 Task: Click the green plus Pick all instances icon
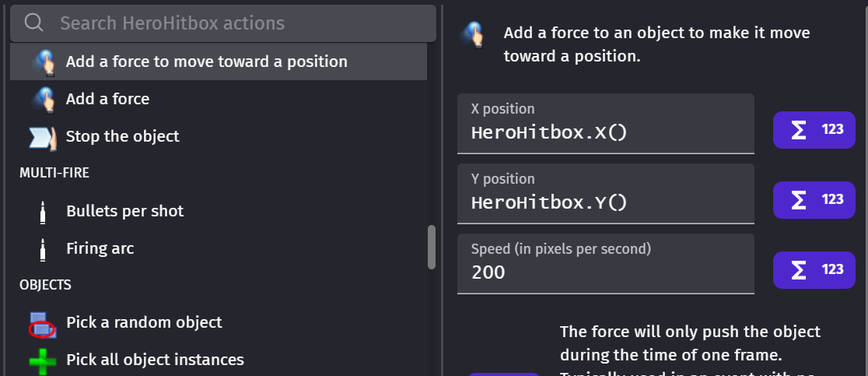[43, 360]
